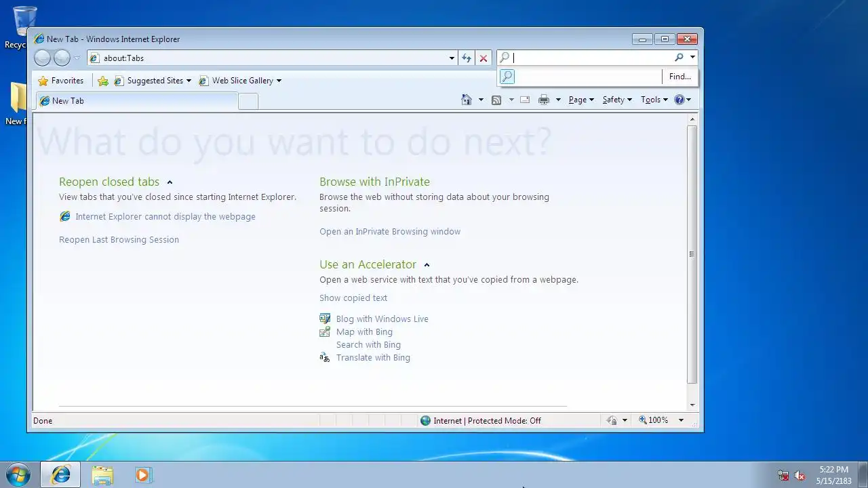
Task: Click Internet Explorer cannot display the webpage
Action: click(165, 217)
